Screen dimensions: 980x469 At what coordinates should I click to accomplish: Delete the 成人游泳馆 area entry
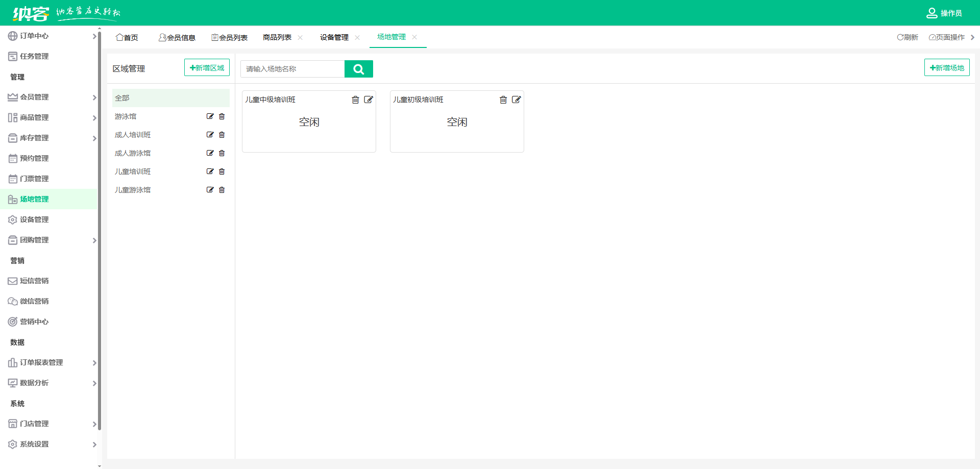(x=222, y=153)
